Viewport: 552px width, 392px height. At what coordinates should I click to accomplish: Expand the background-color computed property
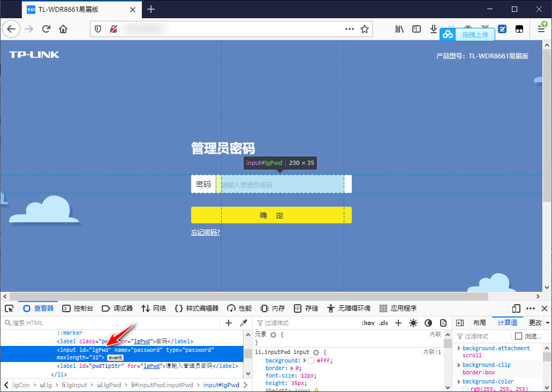(459, 381)
